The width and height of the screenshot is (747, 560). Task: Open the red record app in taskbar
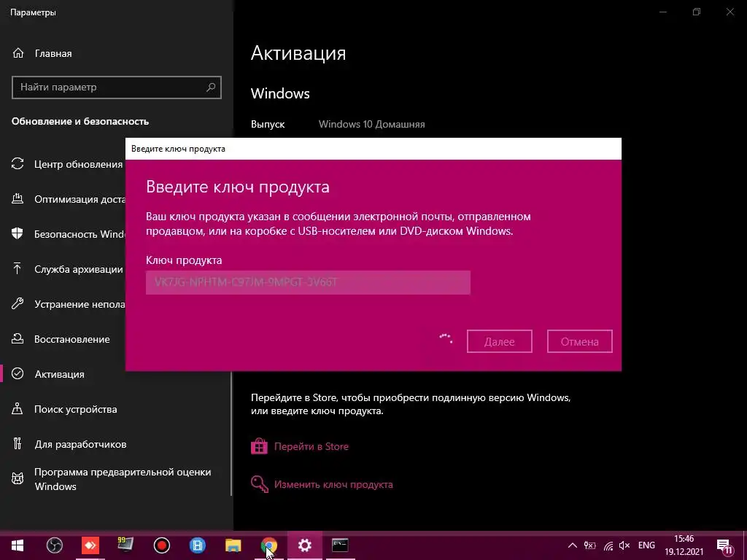pos(161,545)
